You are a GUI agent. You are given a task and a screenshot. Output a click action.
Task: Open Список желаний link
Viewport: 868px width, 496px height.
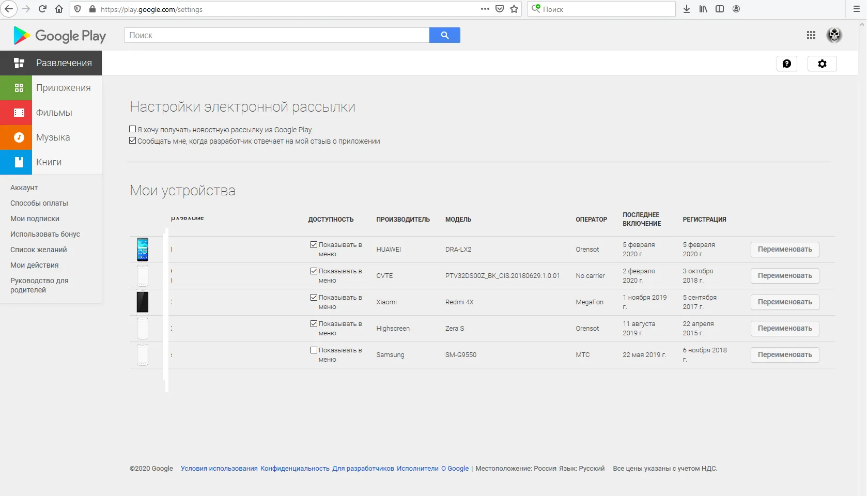click(39, 250)
